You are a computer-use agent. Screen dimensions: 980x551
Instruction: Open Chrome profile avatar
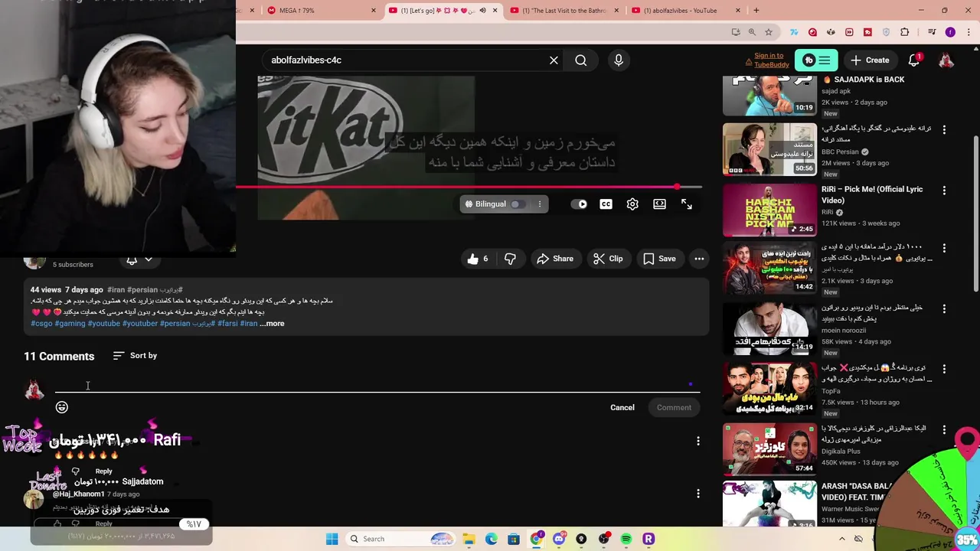[x=950, y=32]
